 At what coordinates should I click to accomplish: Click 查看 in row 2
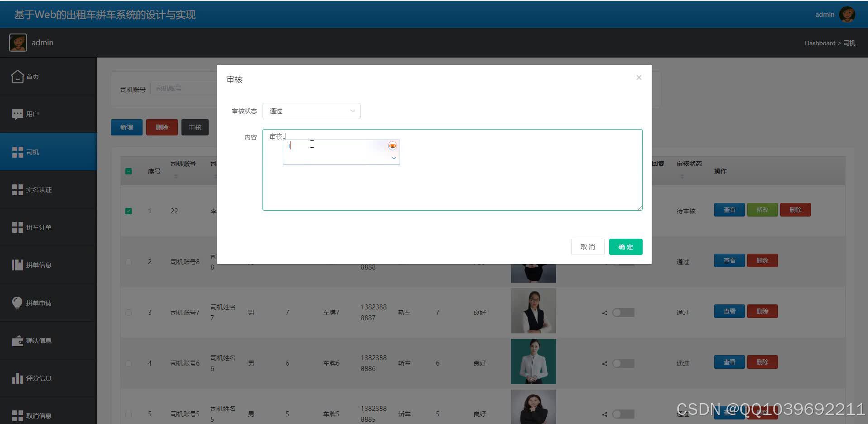[x=730, y=260]
